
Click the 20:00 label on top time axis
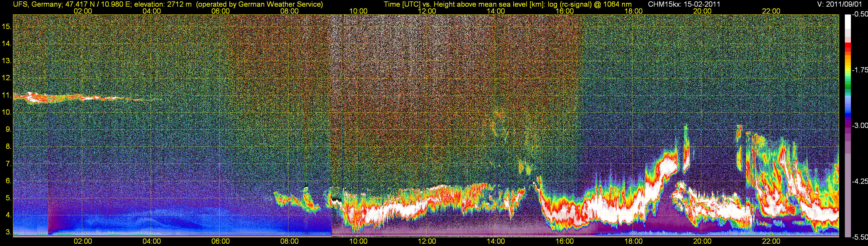(x=702, y=11)
